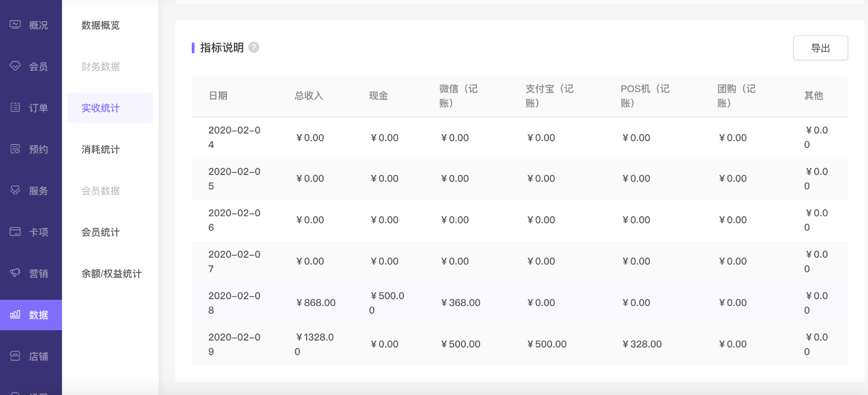
Task: Go to 余额/权益统计 submenu item
Action: click(112, 273)
